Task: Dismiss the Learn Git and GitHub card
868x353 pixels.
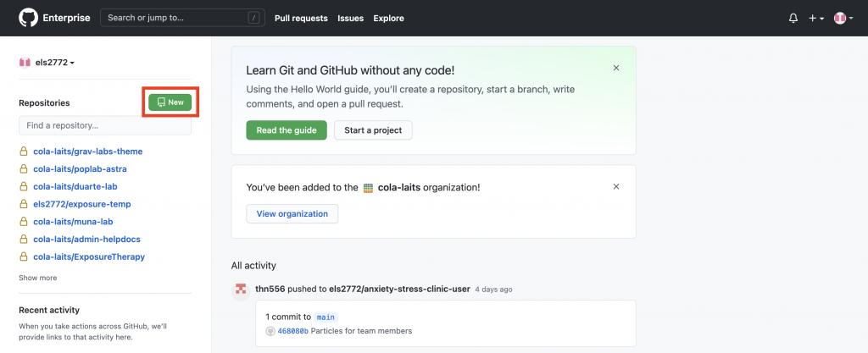Action: (x=616, y=68)
